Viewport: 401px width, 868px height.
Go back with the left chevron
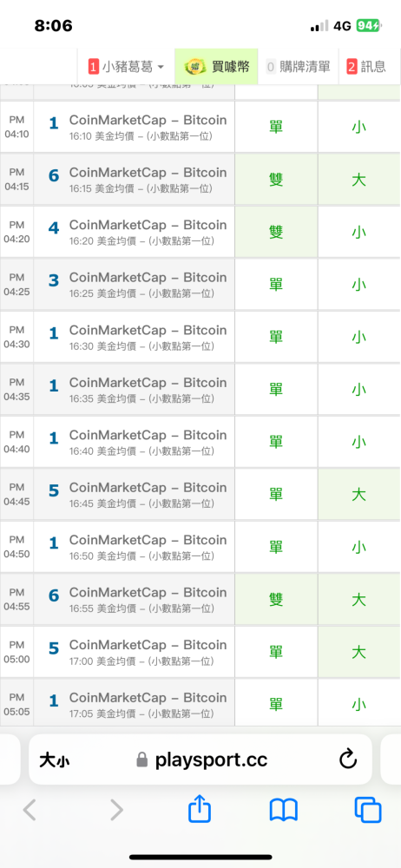(30, 811)
